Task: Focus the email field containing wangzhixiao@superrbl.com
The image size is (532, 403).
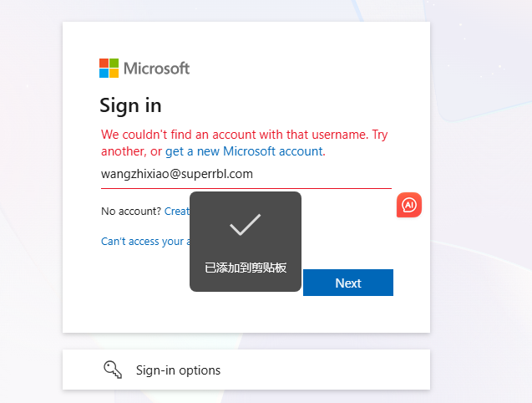Action: pos(246,175)
